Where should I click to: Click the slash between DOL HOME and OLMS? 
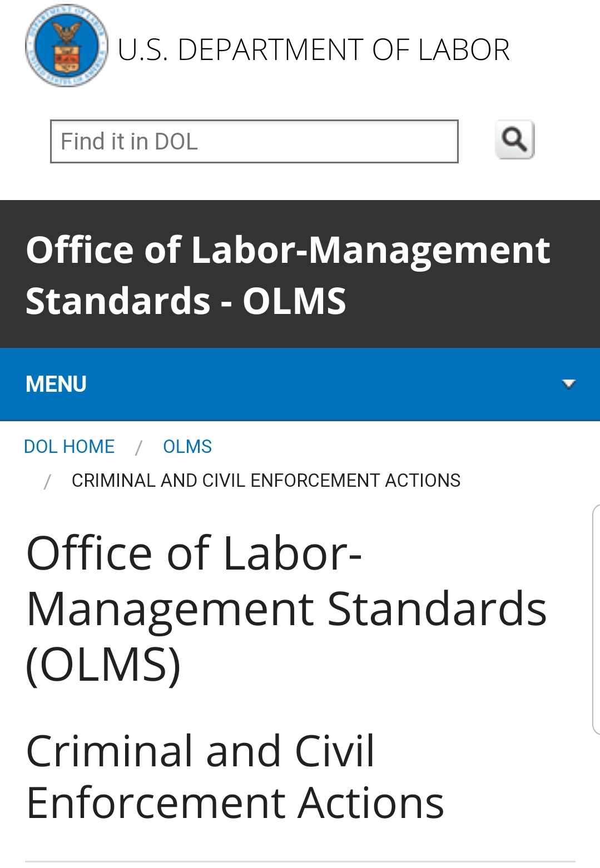[138, 447]
